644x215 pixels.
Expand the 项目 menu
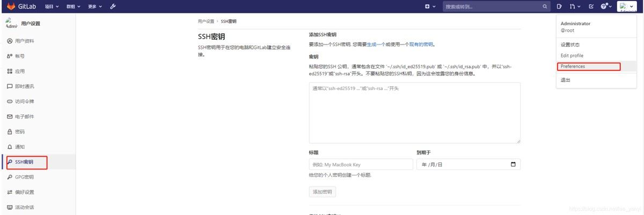point(52,6)
